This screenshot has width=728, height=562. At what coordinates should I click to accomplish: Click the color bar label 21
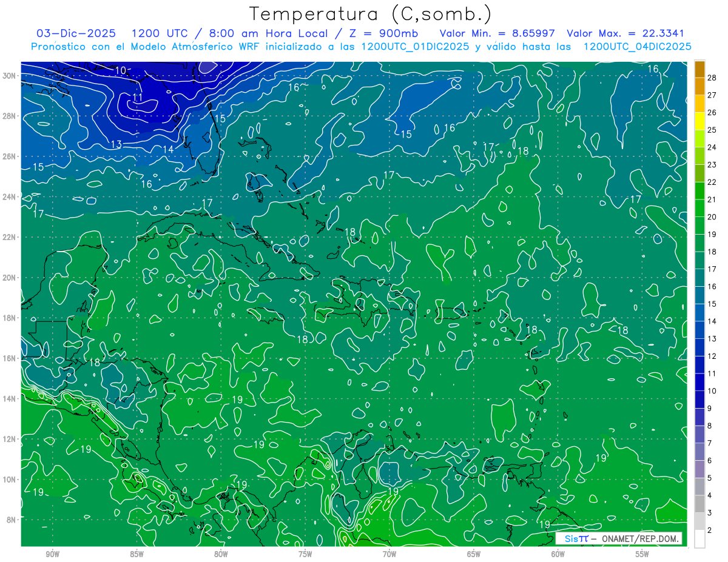pyautogui.click(x=712, y=199)
